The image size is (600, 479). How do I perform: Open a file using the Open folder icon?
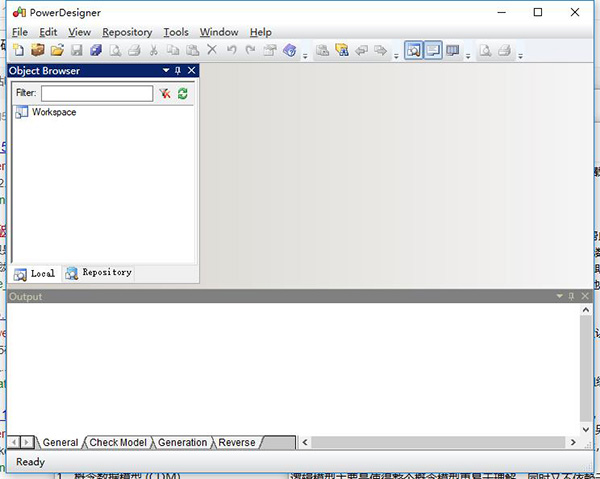coord(57,50)
